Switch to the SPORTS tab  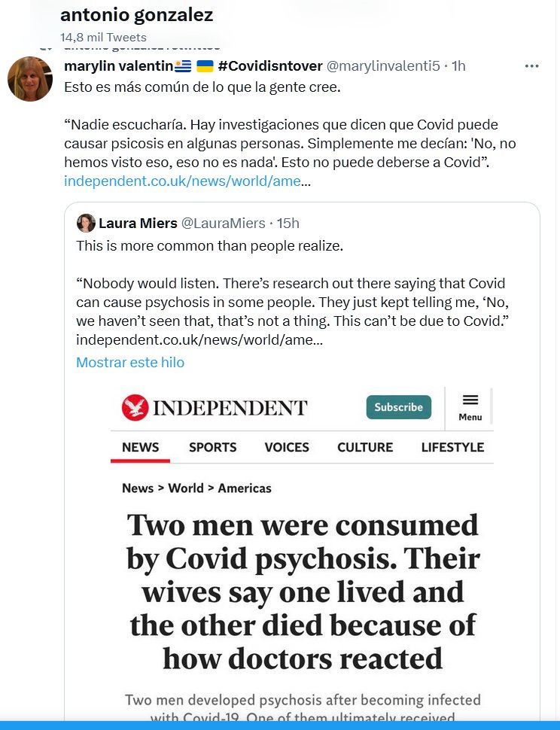(212, 447)
